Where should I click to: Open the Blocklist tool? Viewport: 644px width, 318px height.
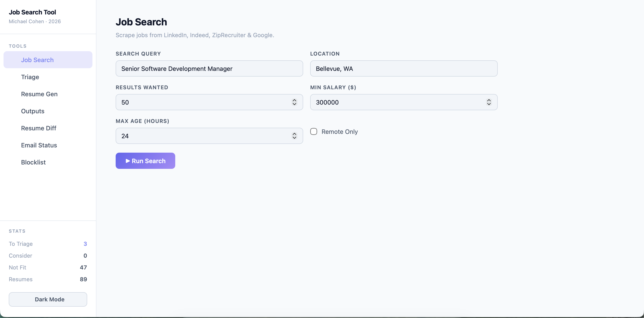pos(33,162)
